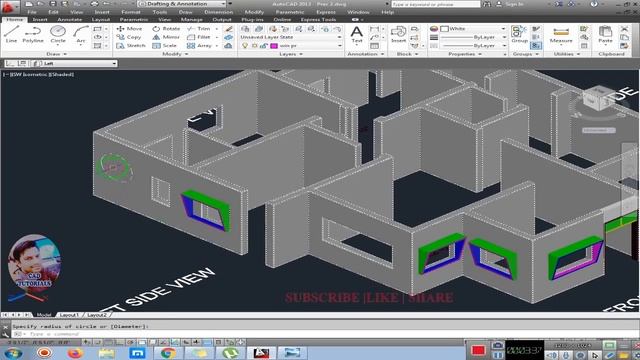
Task: Expand the Properties panel
Action: pyautogui.click(x=465, y=54)
